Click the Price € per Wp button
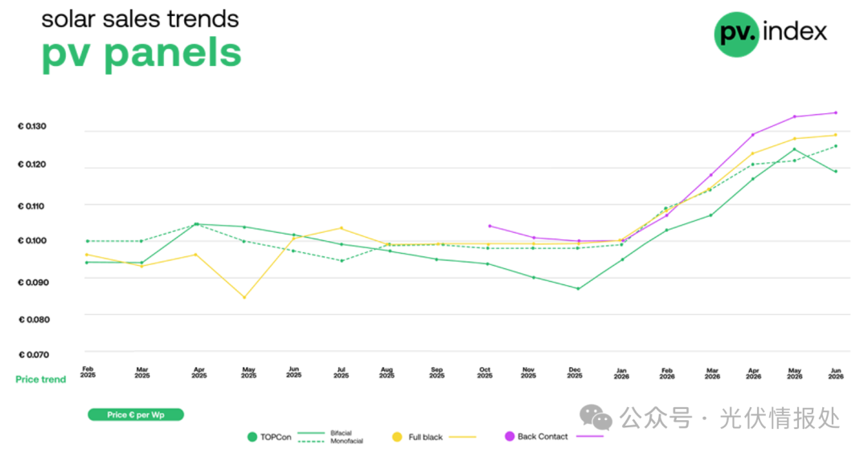 point(136,414)
